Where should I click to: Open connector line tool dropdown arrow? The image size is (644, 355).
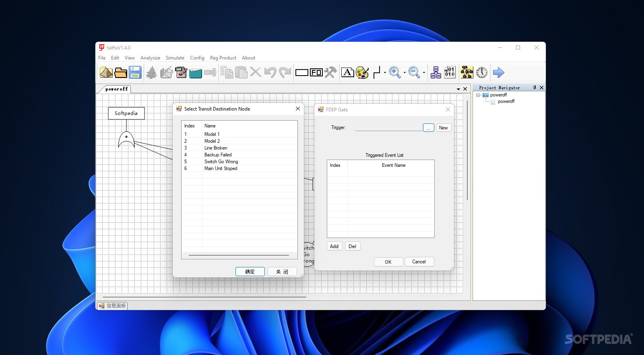coord(385,73)
